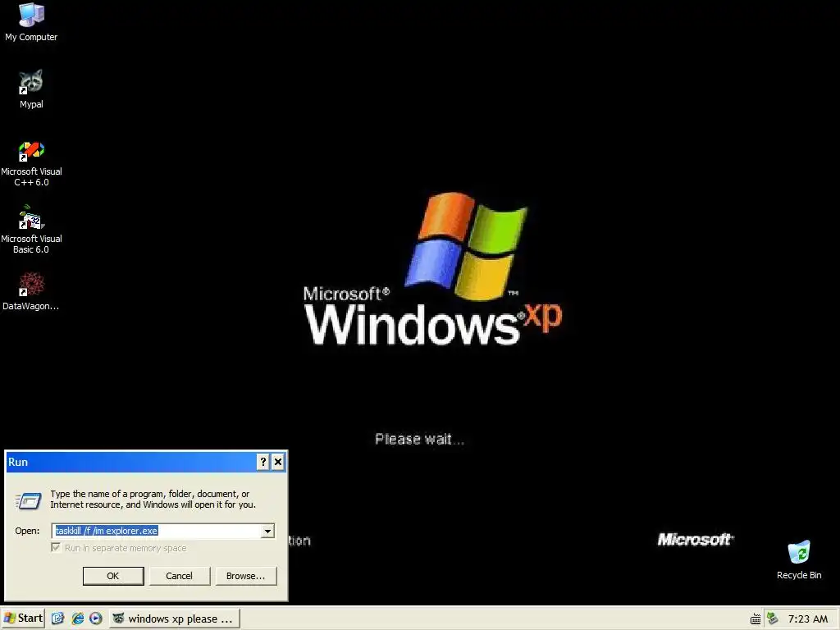
Task: Click the Run dialog title bar
Action: [130, 462]
